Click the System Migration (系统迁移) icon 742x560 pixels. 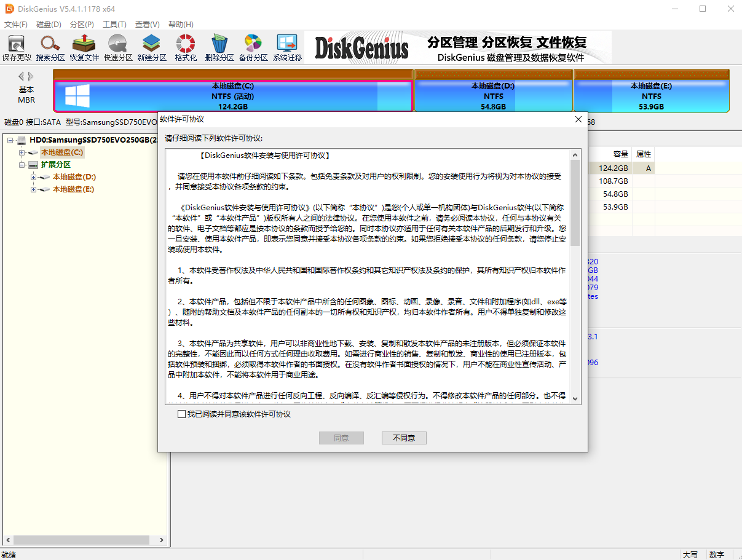point(287,47)
